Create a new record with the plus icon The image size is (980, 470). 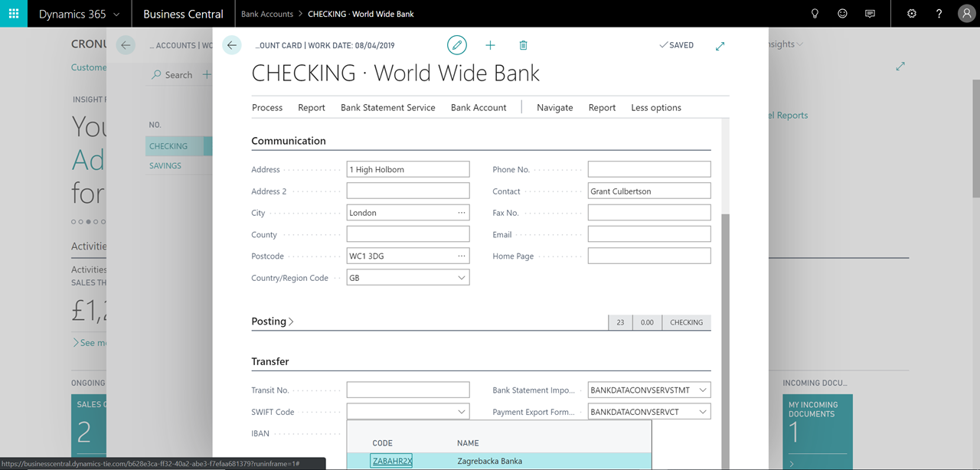(x=490, y=45)
